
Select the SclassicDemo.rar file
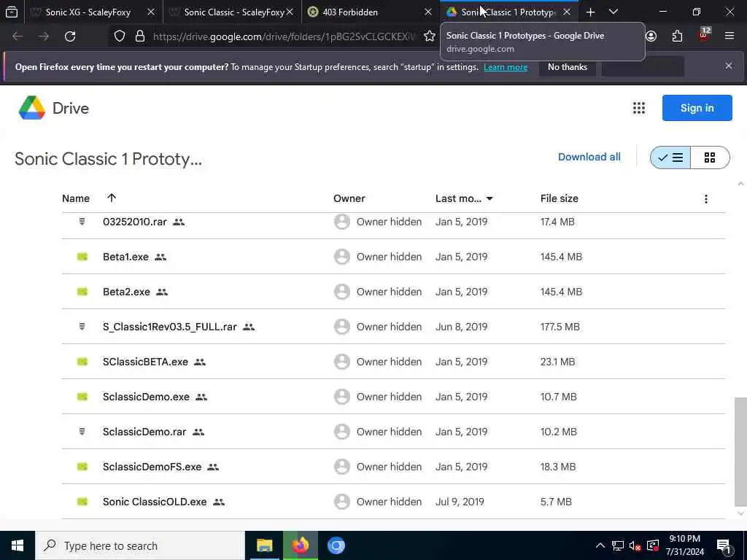click(144, 432)
